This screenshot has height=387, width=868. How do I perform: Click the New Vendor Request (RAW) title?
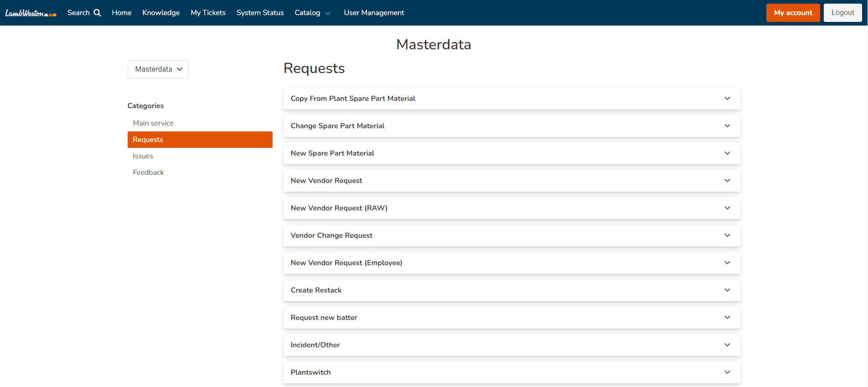(x=339, y=208)
